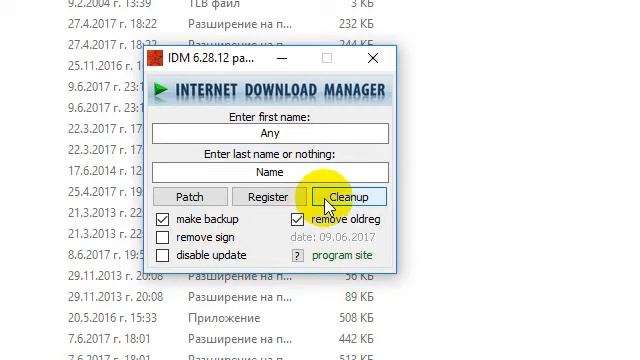Click the 'Enter first name:' label
This screenshot has height=360, width=640.
(269, 117)
